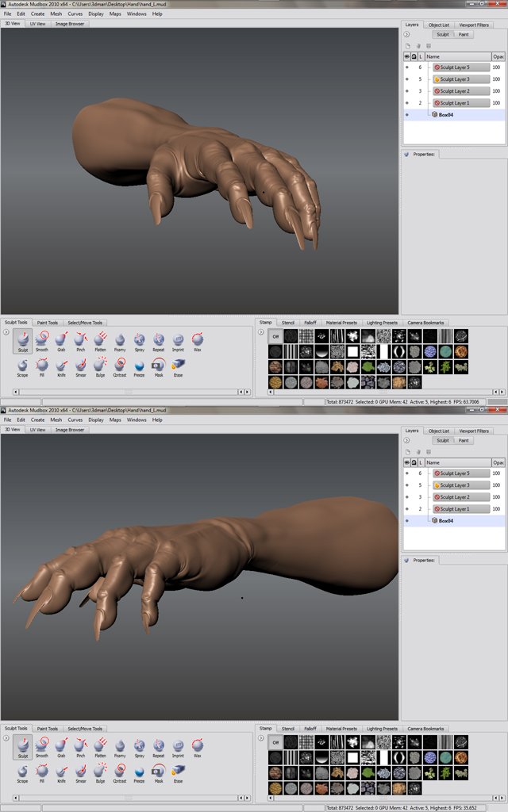Activate the Erase tool in bottom window
Viewport: 508px width, 812px height.
point(178,772)
